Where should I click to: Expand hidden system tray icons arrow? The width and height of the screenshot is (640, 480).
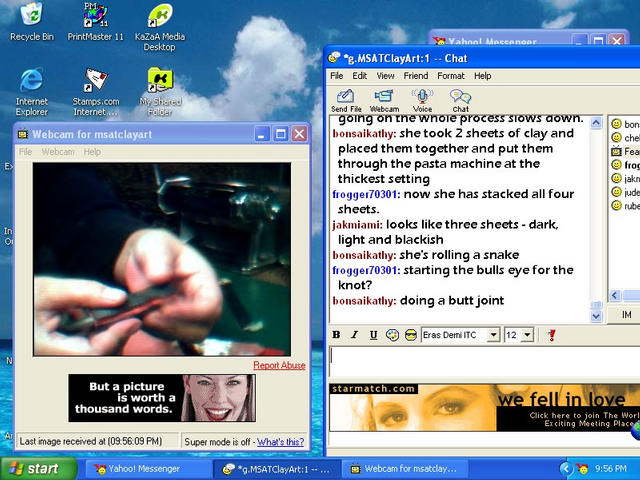(566, 469)
